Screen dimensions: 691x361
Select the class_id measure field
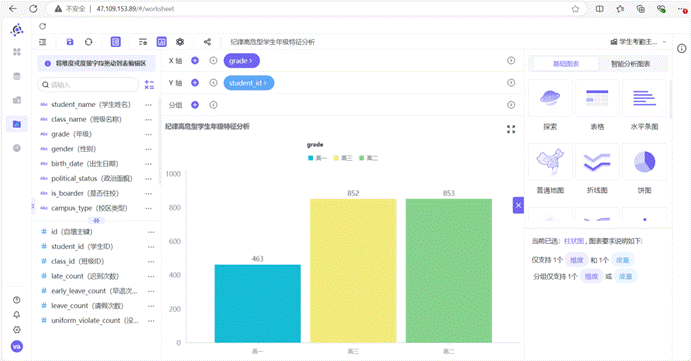click(x=78, y=261)
